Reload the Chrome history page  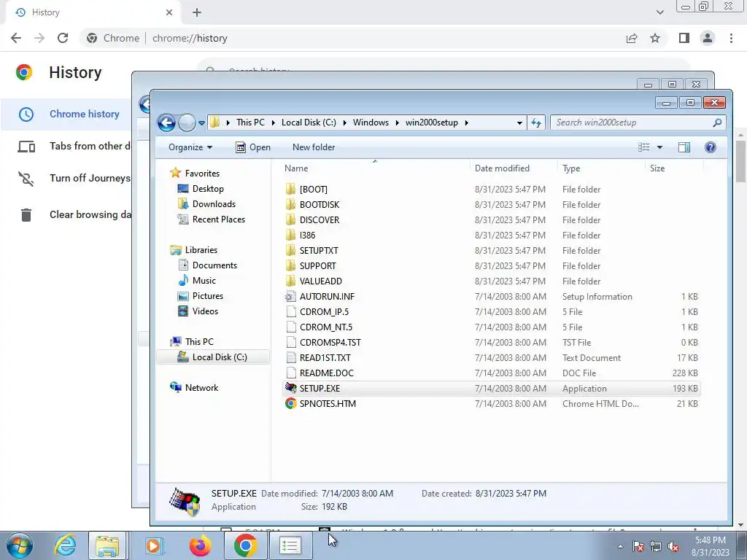[x=63, y=38]
